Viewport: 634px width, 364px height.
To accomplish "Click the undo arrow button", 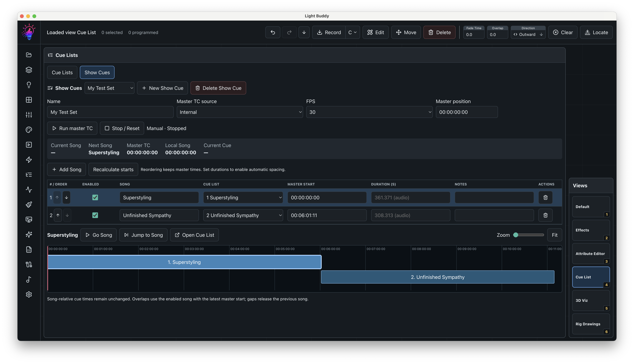I will point(273,32).
